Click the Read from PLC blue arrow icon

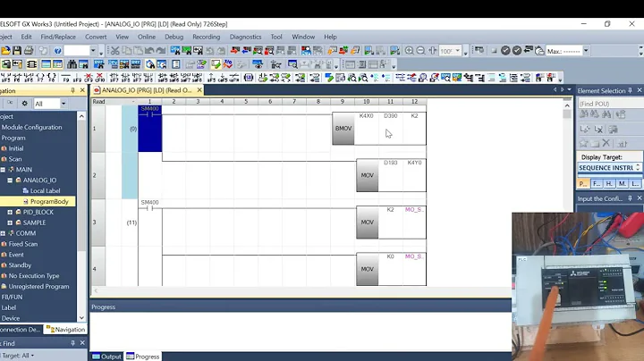pos(247,50)
